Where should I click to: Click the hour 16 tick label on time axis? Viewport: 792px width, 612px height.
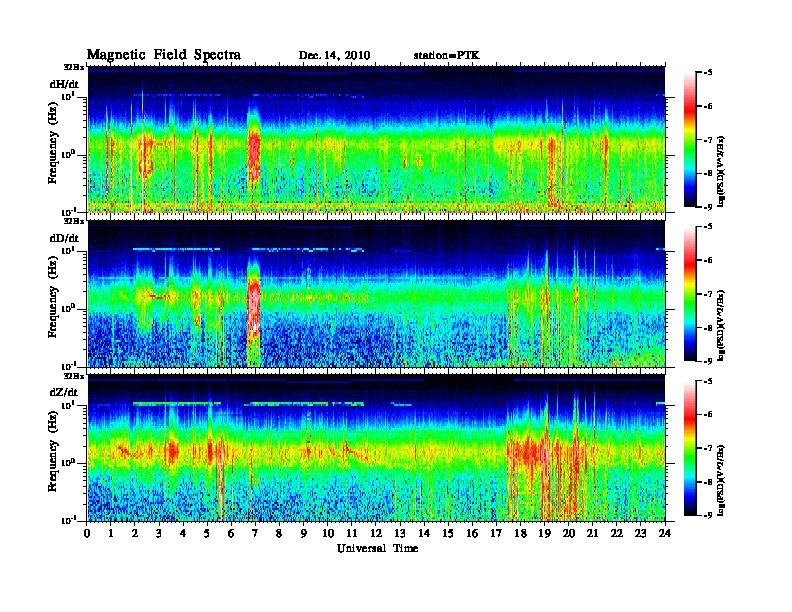coord(472,534)
